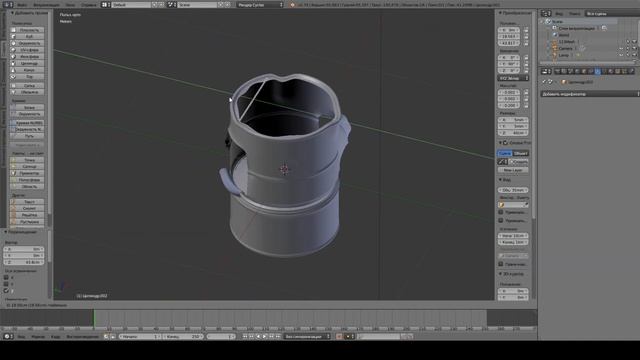Add a Безье curve
Screen dimensions: 640x360
[x=27, y=107]
